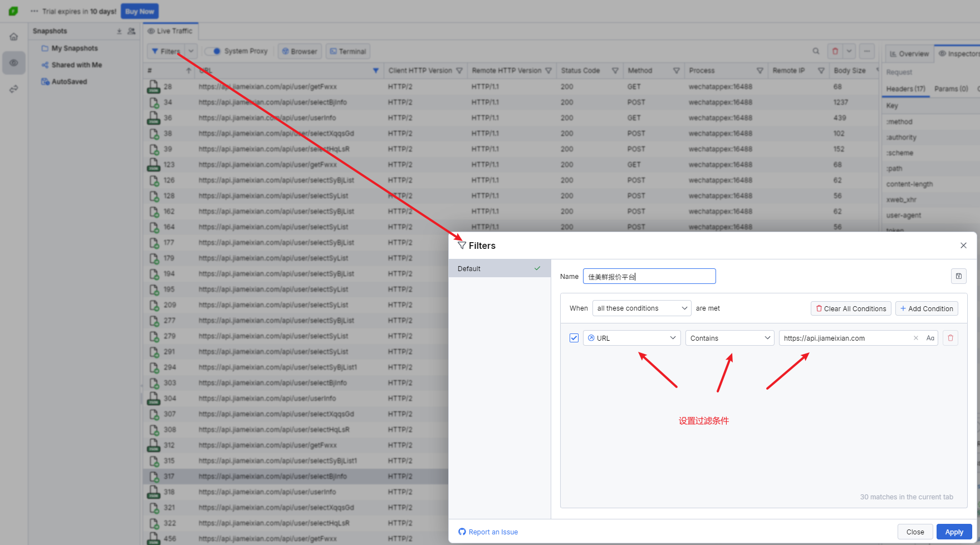
Task: Click the save filter icon beside Name
Action: pyautogui.click(x=958, y=276)
